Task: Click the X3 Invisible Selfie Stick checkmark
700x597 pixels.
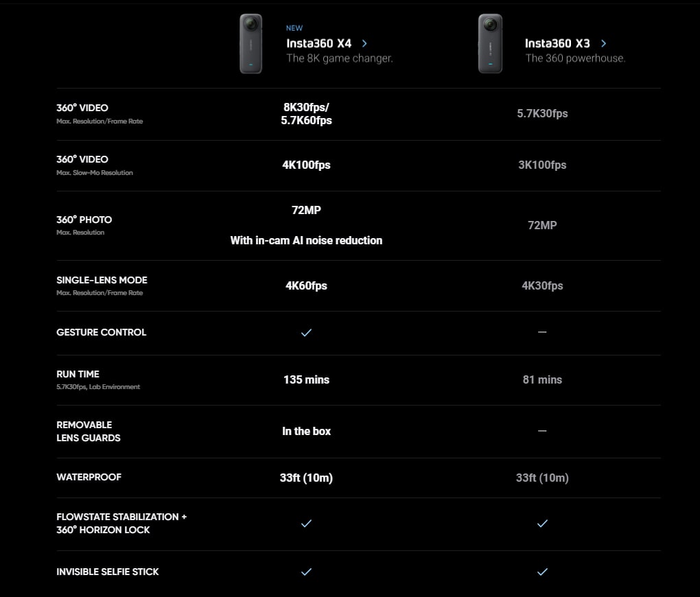Action: pos(542,572)
